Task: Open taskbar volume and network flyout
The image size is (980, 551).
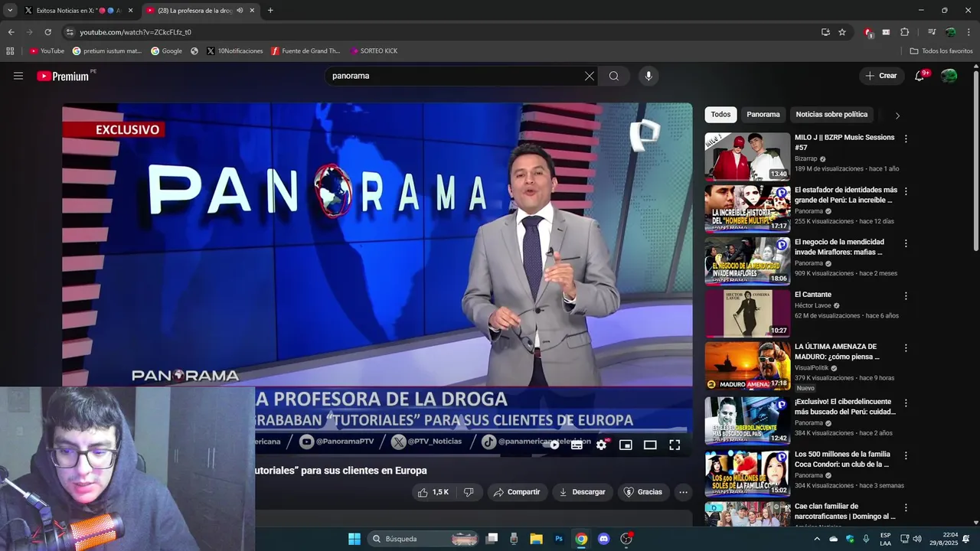Action: 910,539
